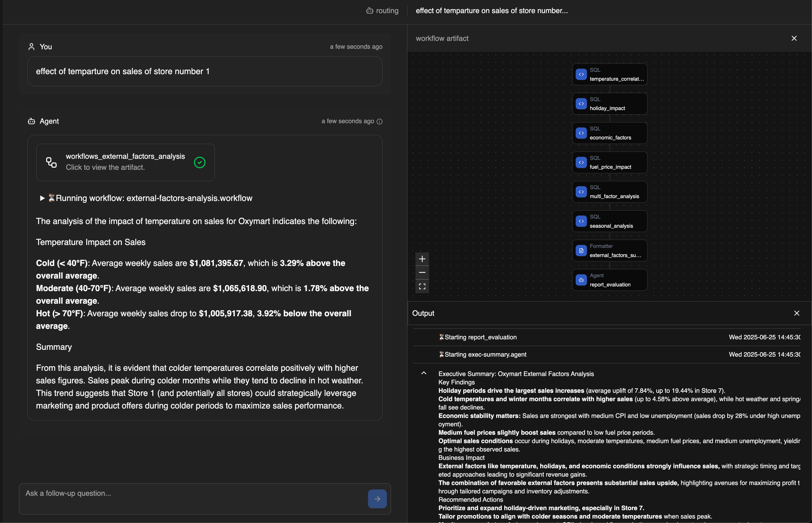The width and height of the screenshot is (812, 523).
Task: Close the Output panel
Action: 796,313
